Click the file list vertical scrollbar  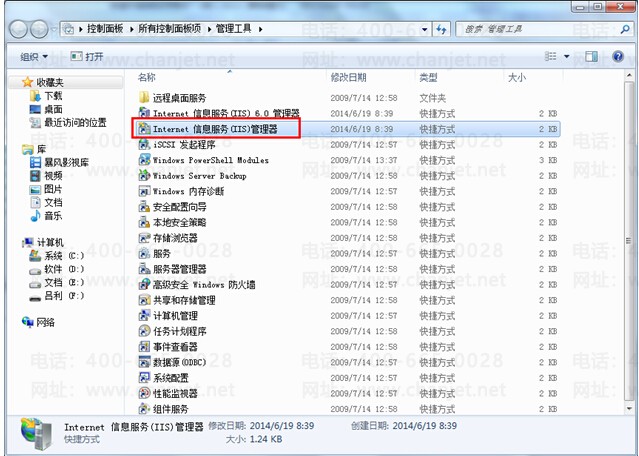pos(629,242)
